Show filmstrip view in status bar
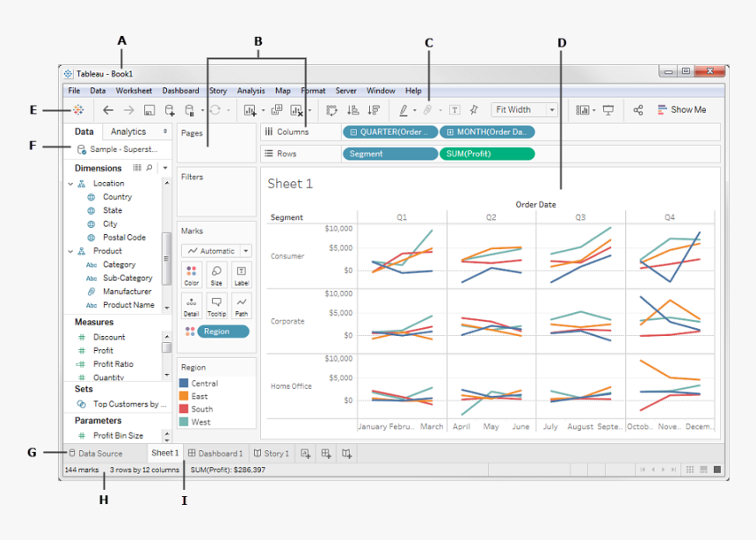The image size is (756, 540). [x=703, y=470]
